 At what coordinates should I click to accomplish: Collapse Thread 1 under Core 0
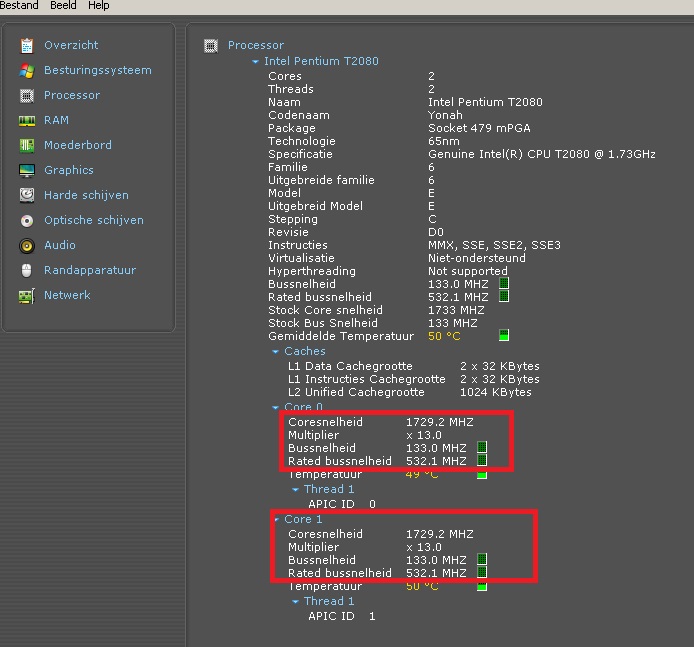point(295,489)
